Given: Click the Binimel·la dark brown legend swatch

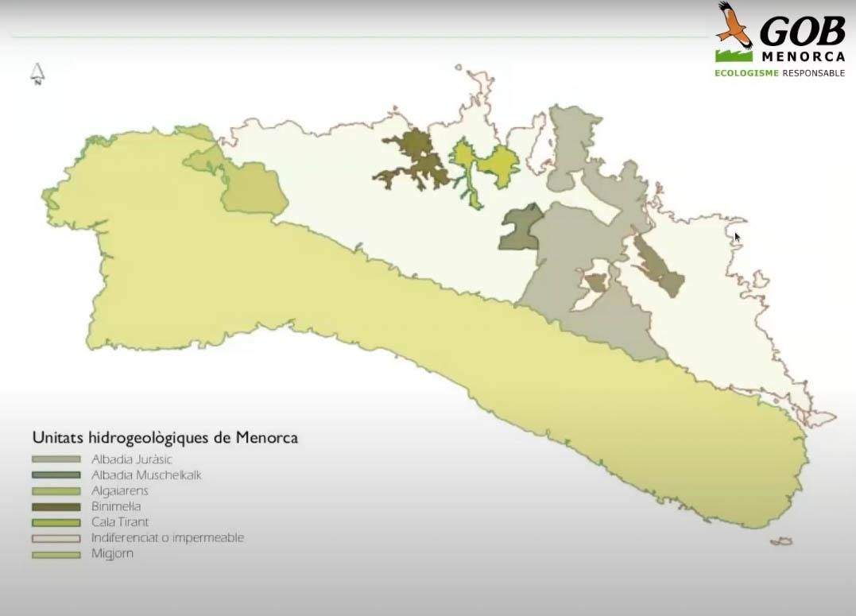Looking at the screenshot, I should point(56,506).
